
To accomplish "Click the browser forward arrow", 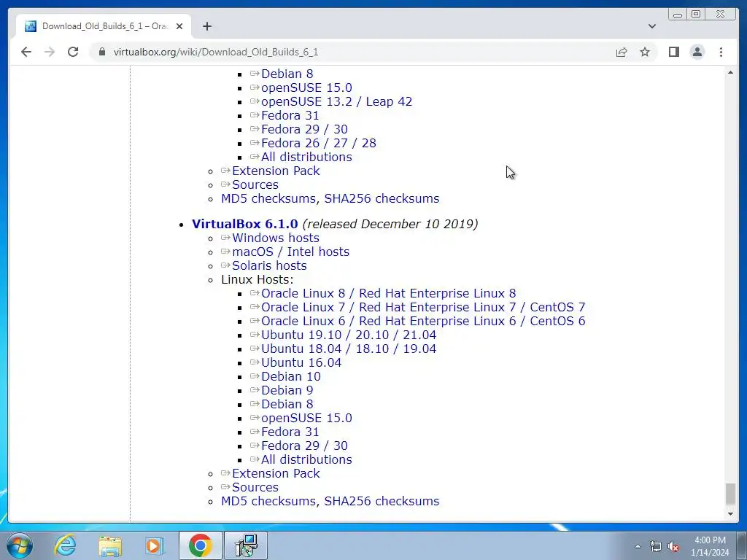I will click(x=50, y=52).
